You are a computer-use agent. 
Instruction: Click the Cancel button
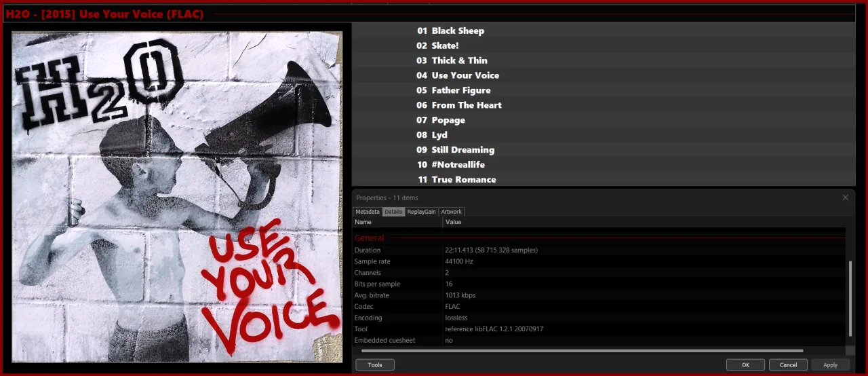click(788, 364)
